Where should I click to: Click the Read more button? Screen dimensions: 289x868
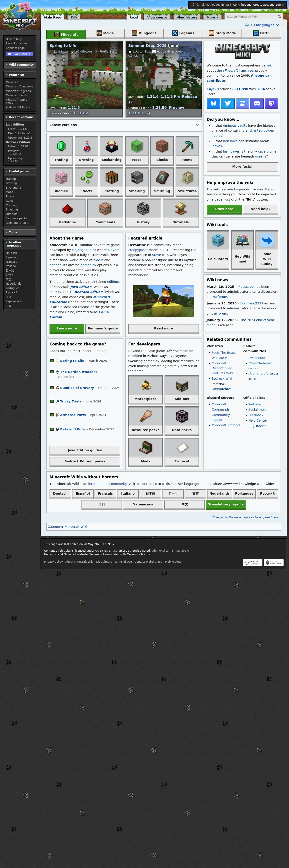tap(163, 329)
